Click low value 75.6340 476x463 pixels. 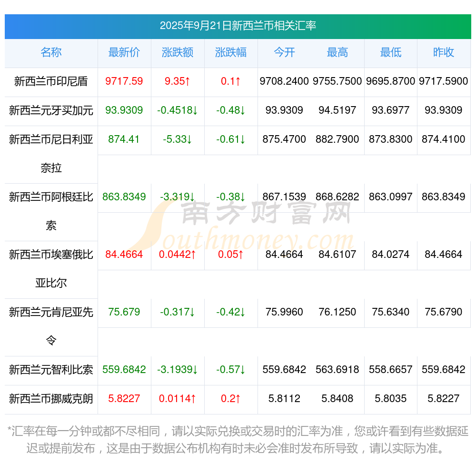click(391, 312)
